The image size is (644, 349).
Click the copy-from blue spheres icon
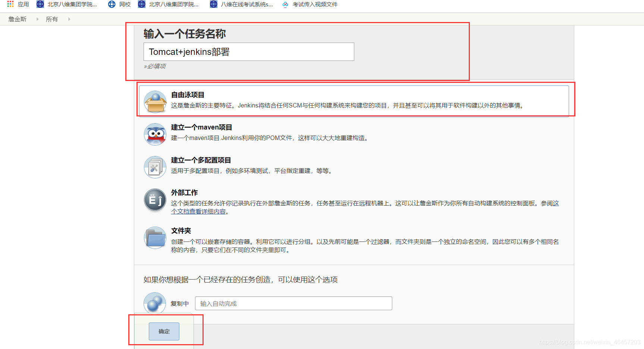(x=155, y=303)
